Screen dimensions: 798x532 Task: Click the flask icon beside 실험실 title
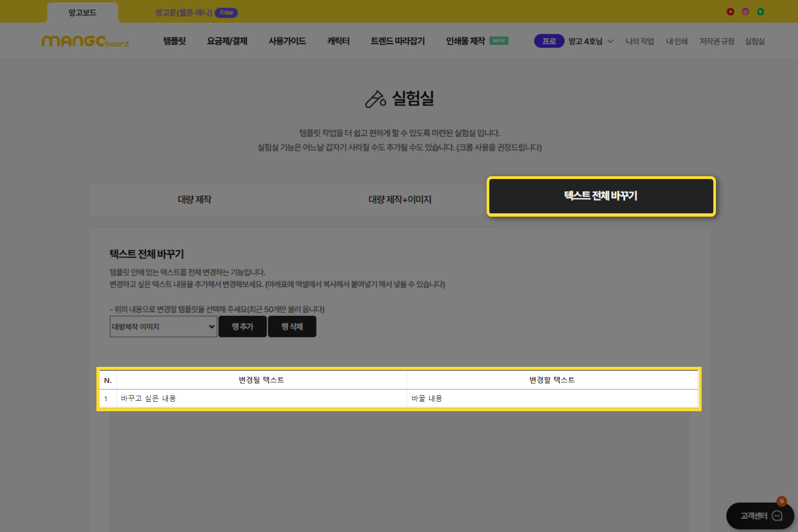tap(375, 99)
